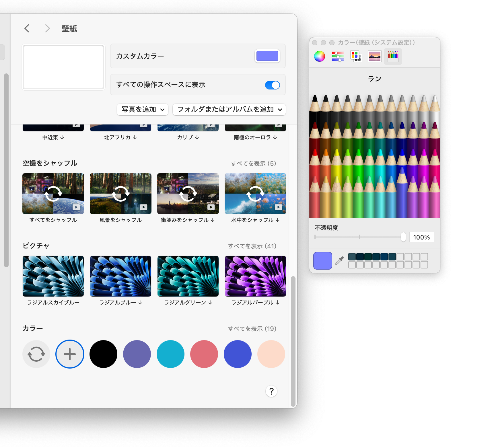Go forward with the right chevron
Screen dimensions: 490x448
(x=48, y=28)
